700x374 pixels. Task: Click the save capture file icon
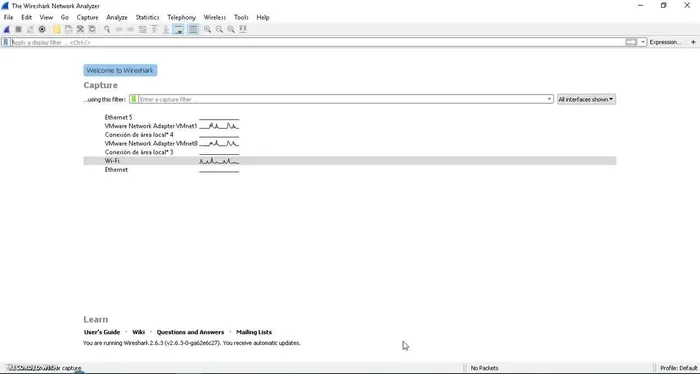pyautogui.click(x=68, y=29)
